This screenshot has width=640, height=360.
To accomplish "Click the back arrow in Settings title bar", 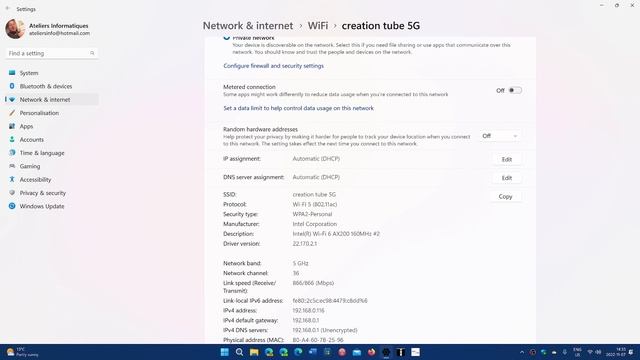I will click(7, 9).
